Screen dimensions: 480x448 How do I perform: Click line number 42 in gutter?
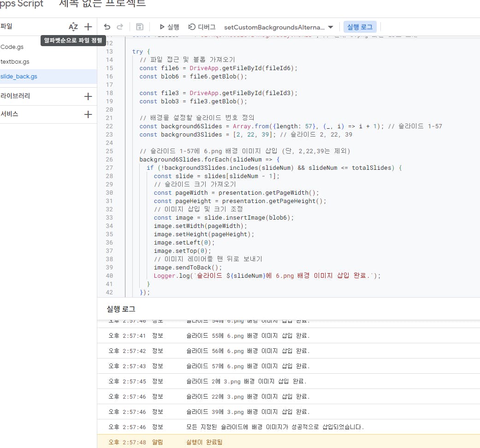click(109, 292)
